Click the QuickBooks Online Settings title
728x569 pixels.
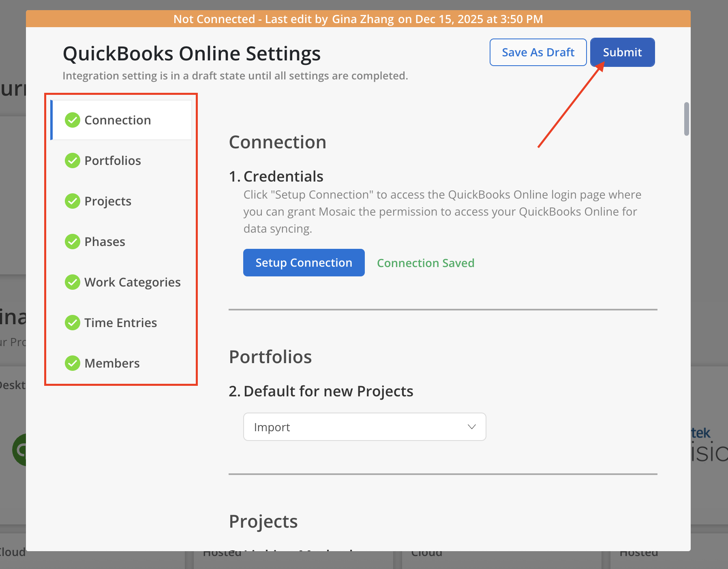(192, 53)
